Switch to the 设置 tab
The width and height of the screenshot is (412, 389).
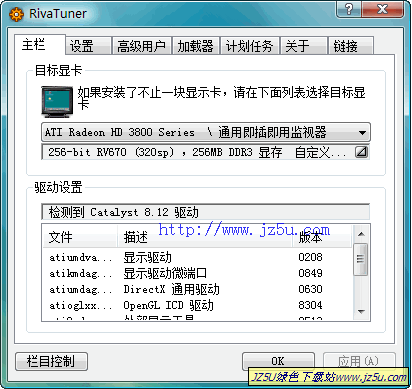pyautogui.click(x=88, y=46)
